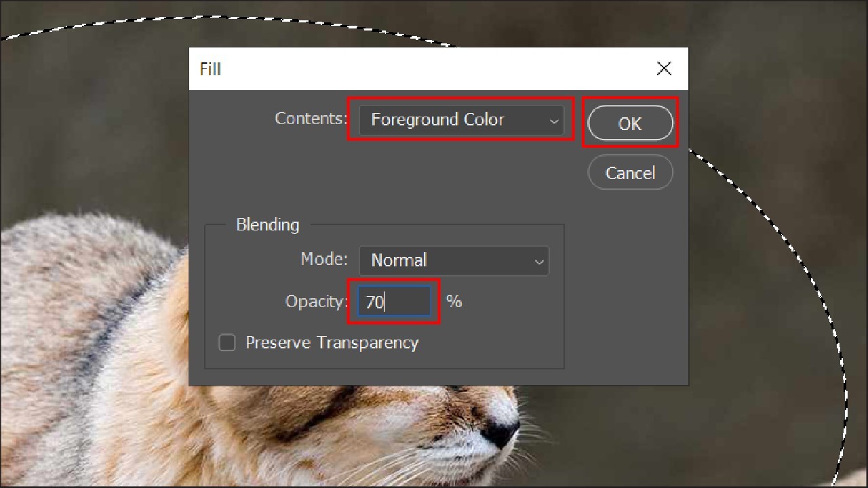This screenshot has width=868, height=488.
Task: Click the Fill dialog title
Action: point(210,68)
